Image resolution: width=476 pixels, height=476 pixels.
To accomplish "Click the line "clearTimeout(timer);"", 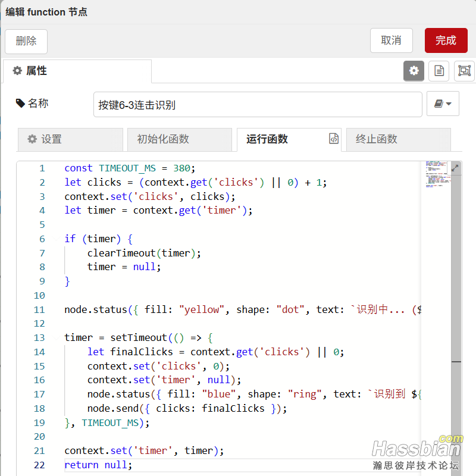I will (x=144, y=253).
